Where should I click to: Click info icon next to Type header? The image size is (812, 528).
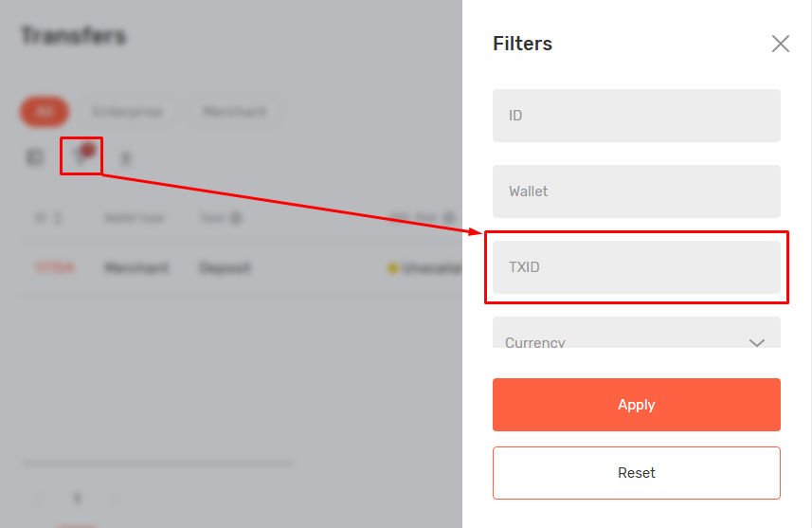pos(235,218)
